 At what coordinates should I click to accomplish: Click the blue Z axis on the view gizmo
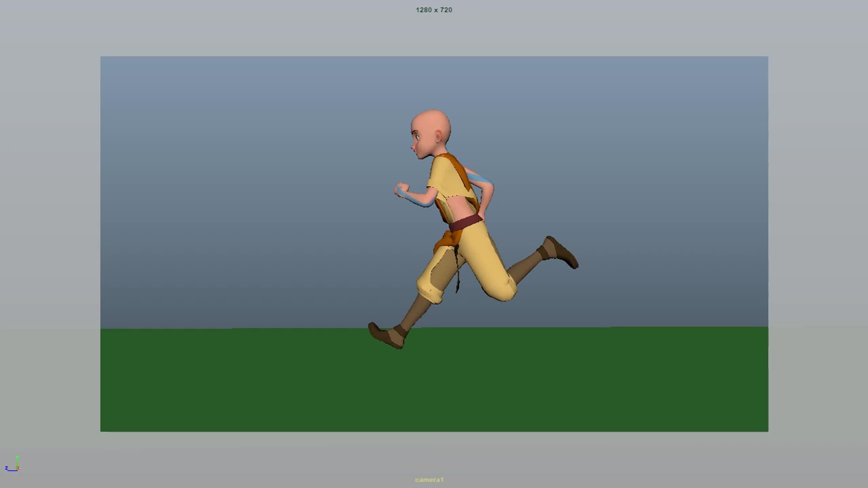(x=13, y=471)
